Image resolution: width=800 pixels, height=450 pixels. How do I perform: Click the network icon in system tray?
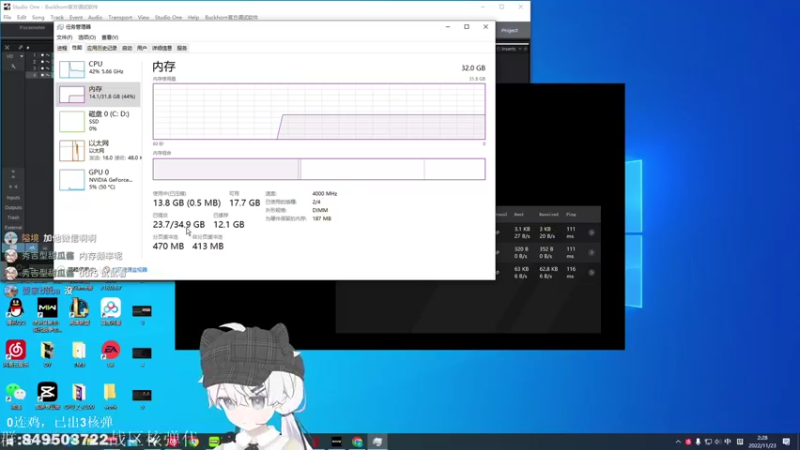(708, 442)
